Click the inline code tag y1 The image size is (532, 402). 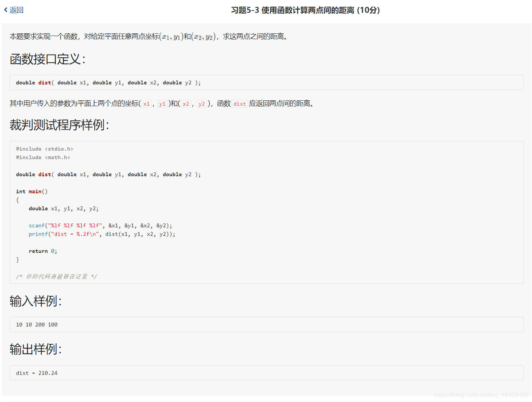point(163,104)
